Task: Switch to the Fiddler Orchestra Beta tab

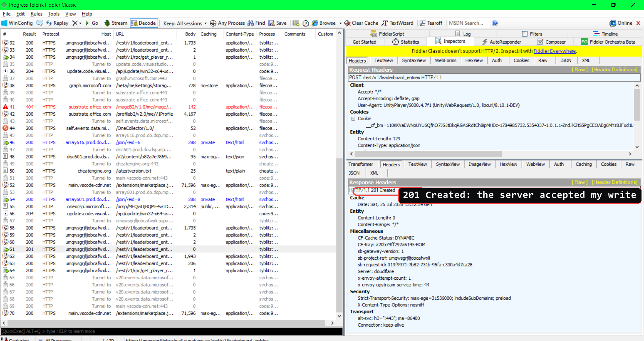Action: (x=608, y=42)
